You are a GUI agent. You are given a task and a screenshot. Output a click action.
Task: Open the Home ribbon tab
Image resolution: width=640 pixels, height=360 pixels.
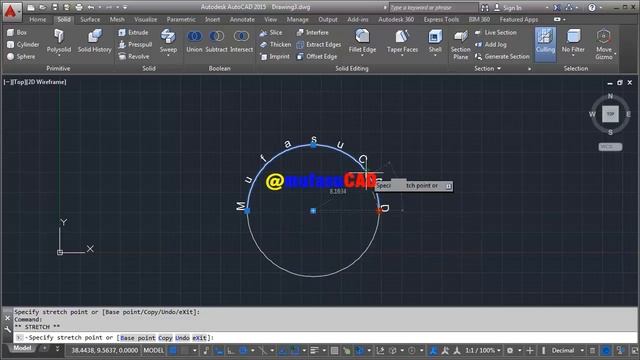(x=38, y=19)
